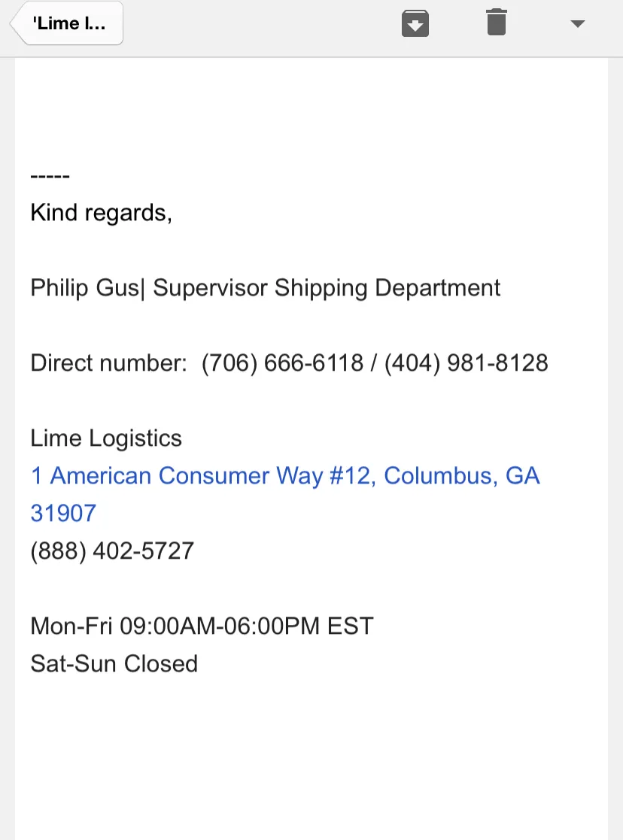Delete the email using the trash icon
Viewport: 623px width, 840px height.
(497, 23)
